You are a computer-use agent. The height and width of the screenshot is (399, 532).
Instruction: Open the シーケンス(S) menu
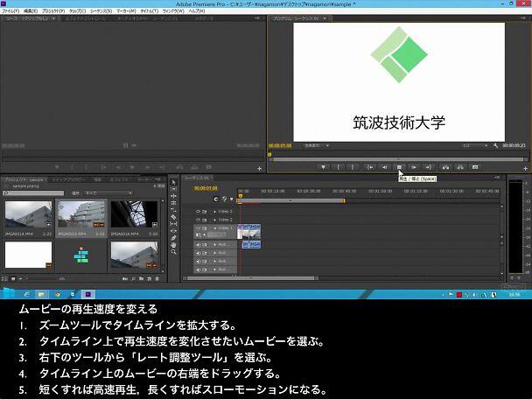(x=101, y=10)
